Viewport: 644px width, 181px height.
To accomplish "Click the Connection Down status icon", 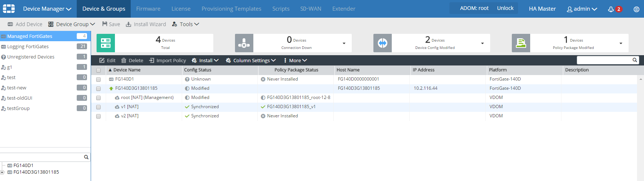I will click(244, 43).
